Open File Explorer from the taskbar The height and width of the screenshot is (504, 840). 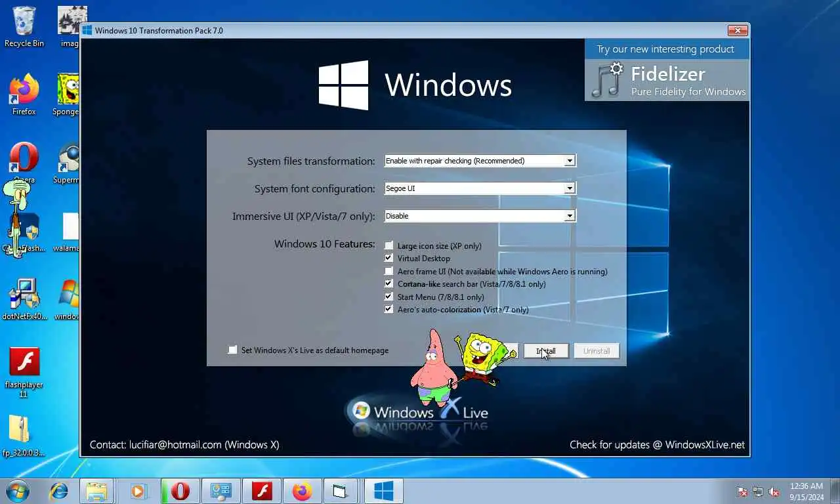click(x=96, y=491)
